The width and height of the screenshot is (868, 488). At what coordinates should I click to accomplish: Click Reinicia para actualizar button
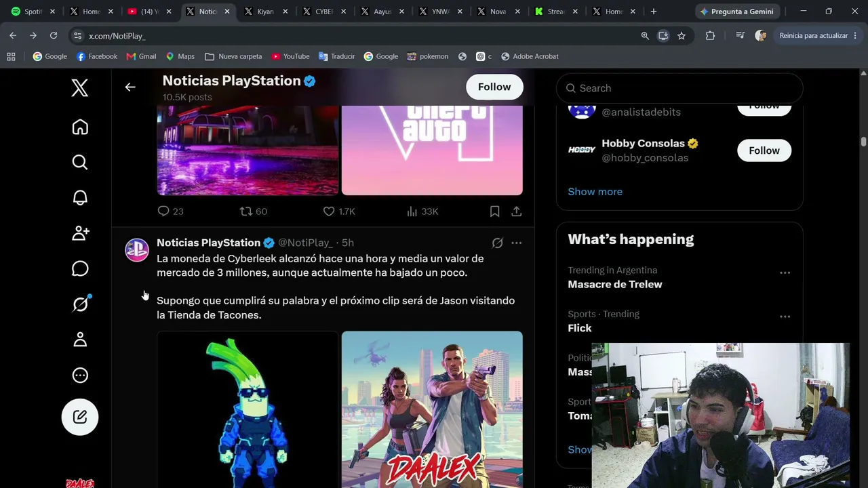[x=814, y=36]
